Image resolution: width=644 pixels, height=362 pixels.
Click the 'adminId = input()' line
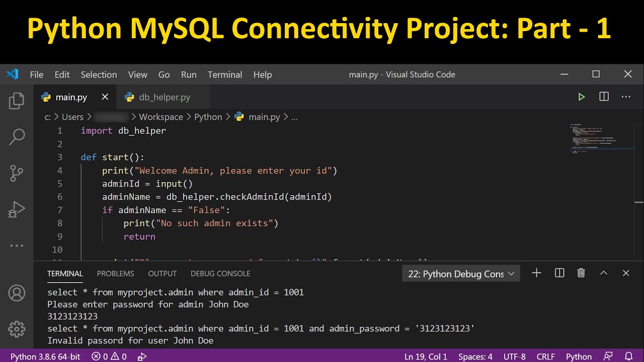147,184
